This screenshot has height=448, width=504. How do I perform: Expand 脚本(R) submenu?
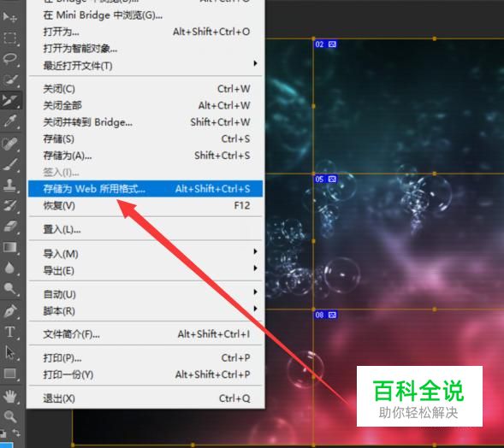click(x=145, y=310)
